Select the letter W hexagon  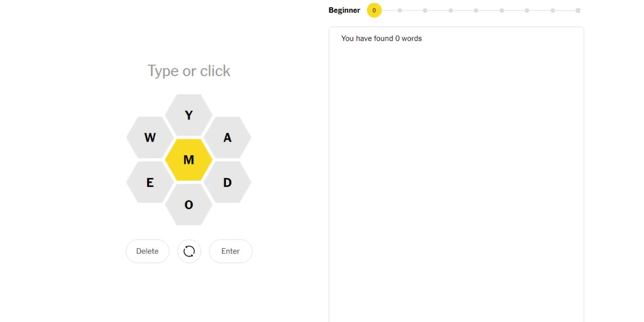(150, 137)
